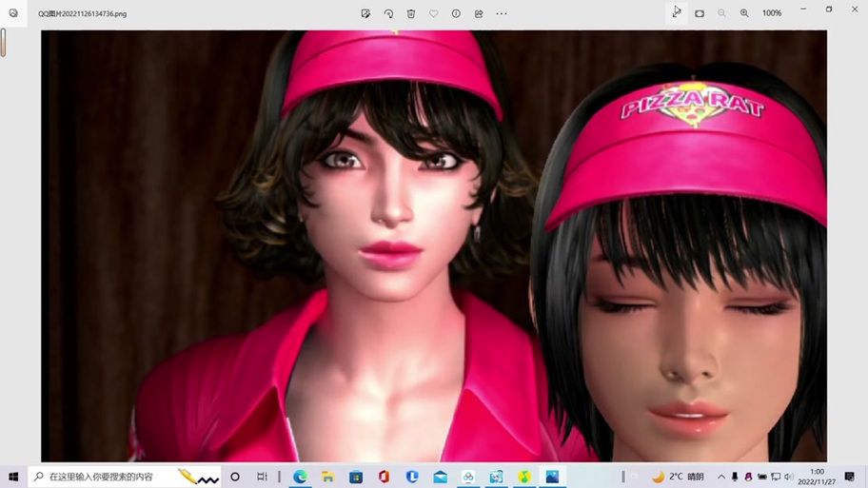Image resolution: width=868 pixels, height=488 pixels.
Task: Toggle the favorite heart icon
Action: click(x=434, y=13)
